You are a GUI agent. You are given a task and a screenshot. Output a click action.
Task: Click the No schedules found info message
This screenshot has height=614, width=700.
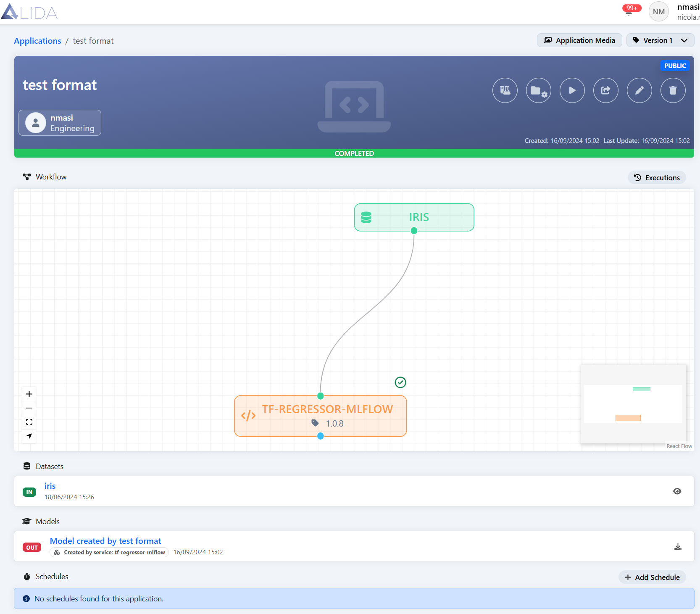(x=354, y=598)
